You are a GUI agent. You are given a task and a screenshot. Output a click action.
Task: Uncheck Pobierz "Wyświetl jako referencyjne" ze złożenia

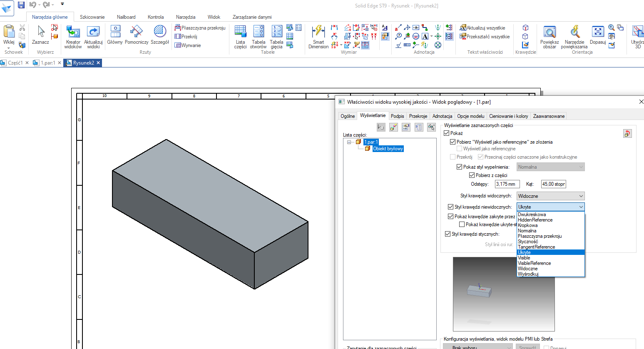click(453, 142)
